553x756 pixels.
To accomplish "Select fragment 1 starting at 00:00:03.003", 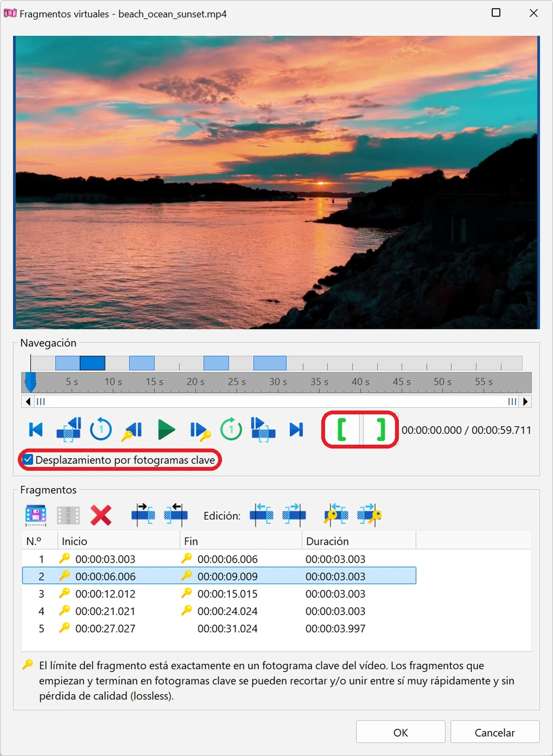I will point(219,559).
